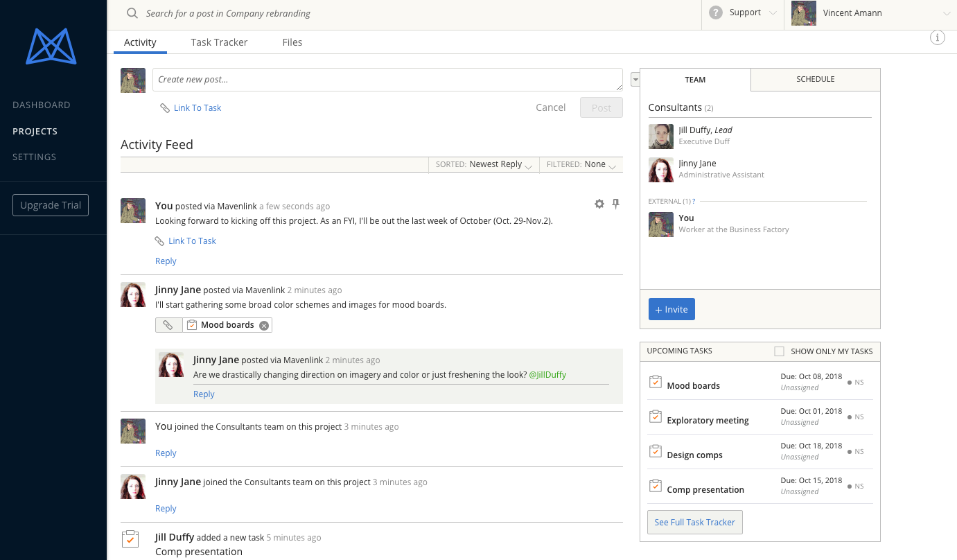Click status dot for Mood boards task
Image resolution: width=957 pixels, height=560 pixels.
[x=850, y=382]
